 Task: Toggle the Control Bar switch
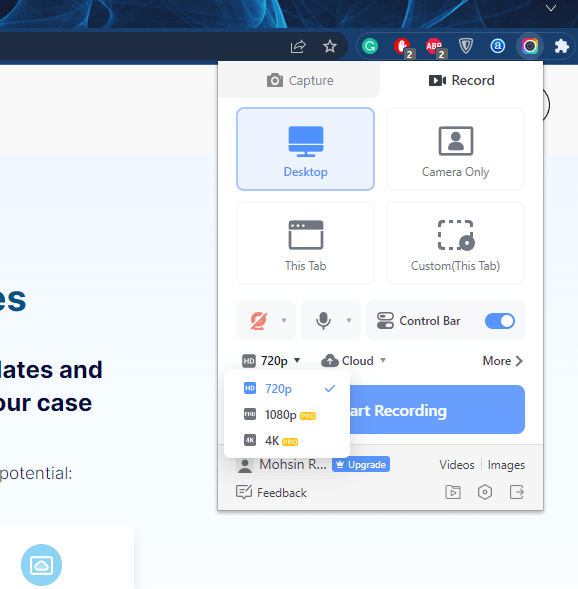tap(500, 321)
